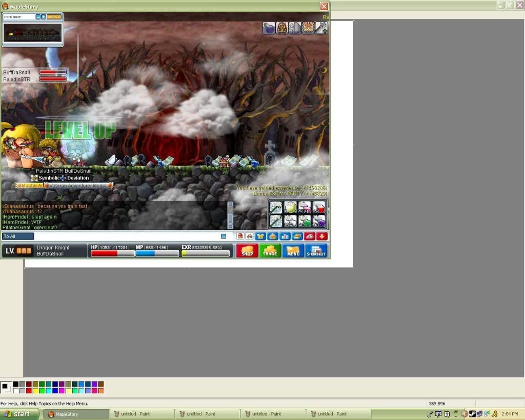525x420 pixels.
Task: Click the xDianasaurus chat line about training fast
Action: (x=45, y=206)
